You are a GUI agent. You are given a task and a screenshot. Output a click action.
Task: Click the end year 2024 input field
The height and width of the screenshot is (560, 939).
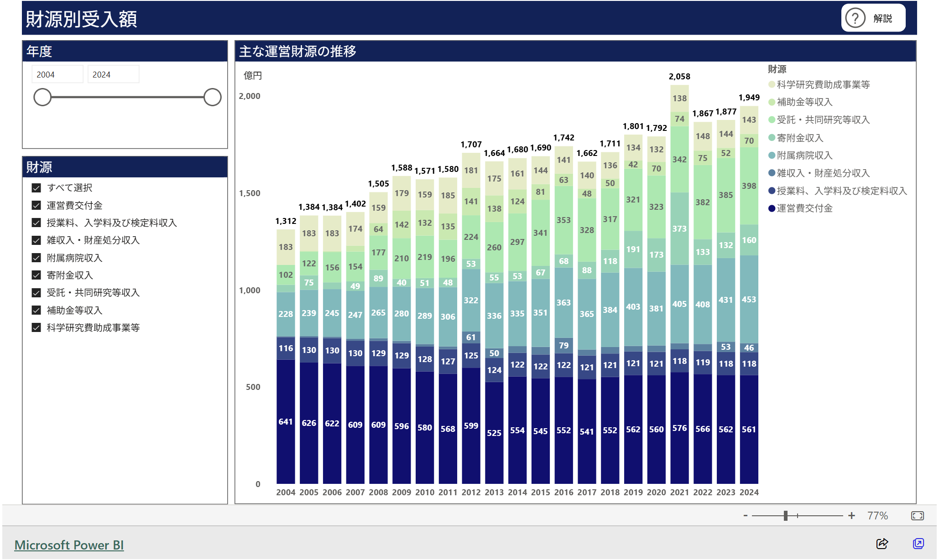(113, 74)
